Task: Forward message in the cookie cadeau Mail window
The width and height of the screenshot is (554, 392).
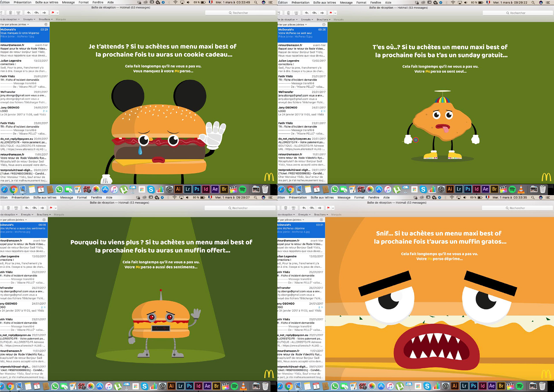Action: click(44, 13)
